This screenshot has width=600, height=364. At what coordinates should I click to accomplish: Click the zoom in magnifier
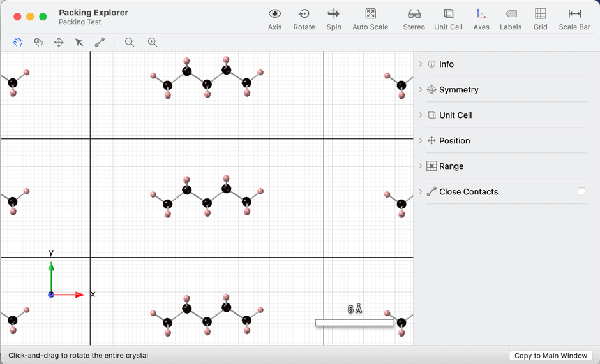tap(153, 42)
